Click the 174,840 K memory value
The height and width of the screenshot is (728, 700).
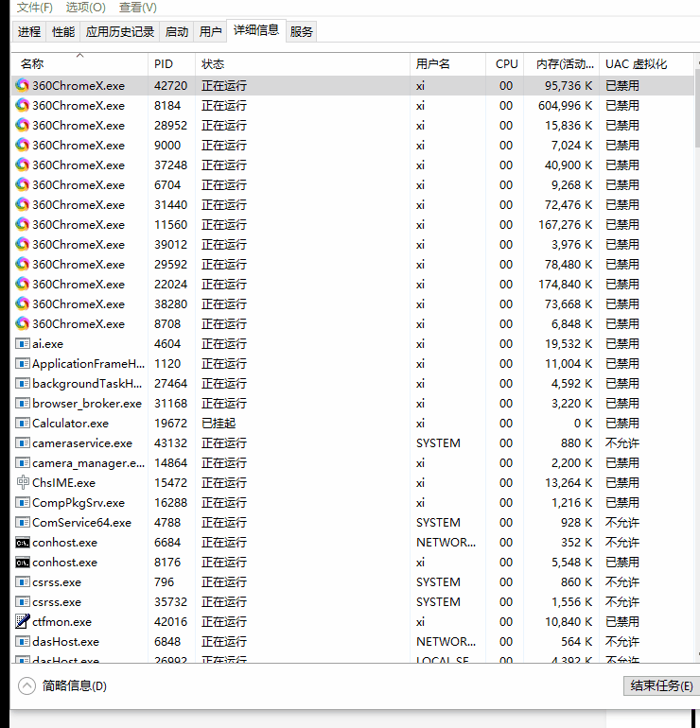click(566, 285)
